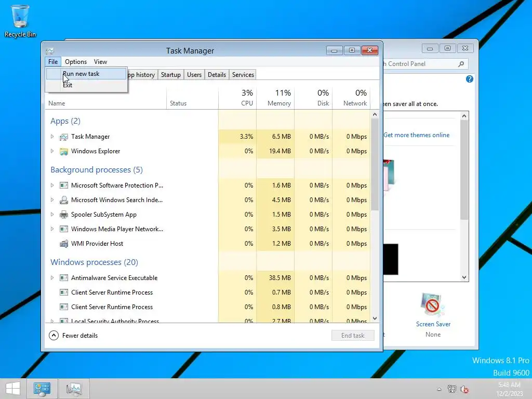Click themes list scrollbar down arrow
The image size is (532, 399).
(464, 277)
